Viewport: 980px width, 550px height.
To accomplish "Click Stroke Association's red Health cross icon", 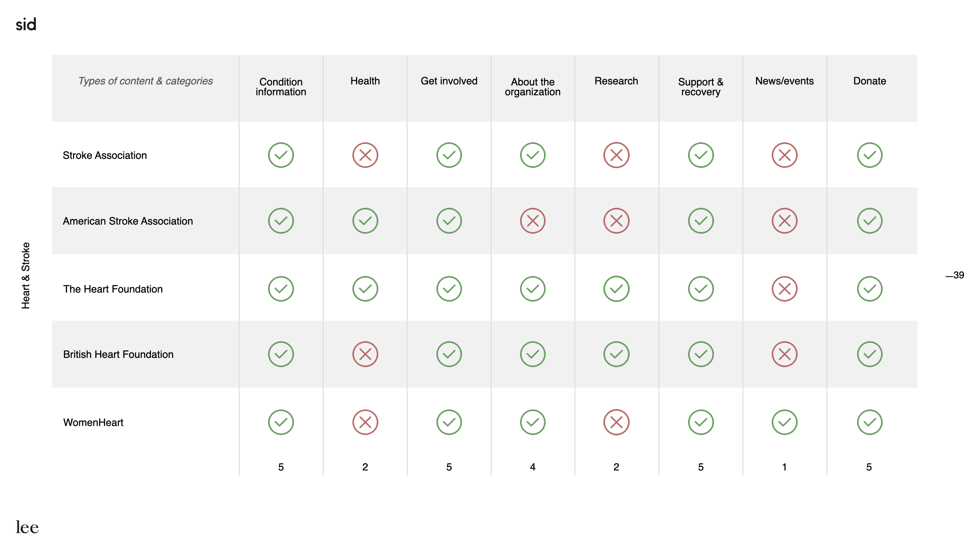I will pyautogui.click(x=365, y=155).
